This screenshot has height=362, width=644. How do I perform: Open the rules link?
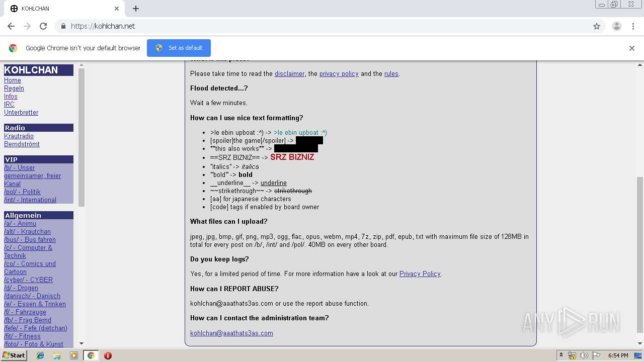point(391,73)
